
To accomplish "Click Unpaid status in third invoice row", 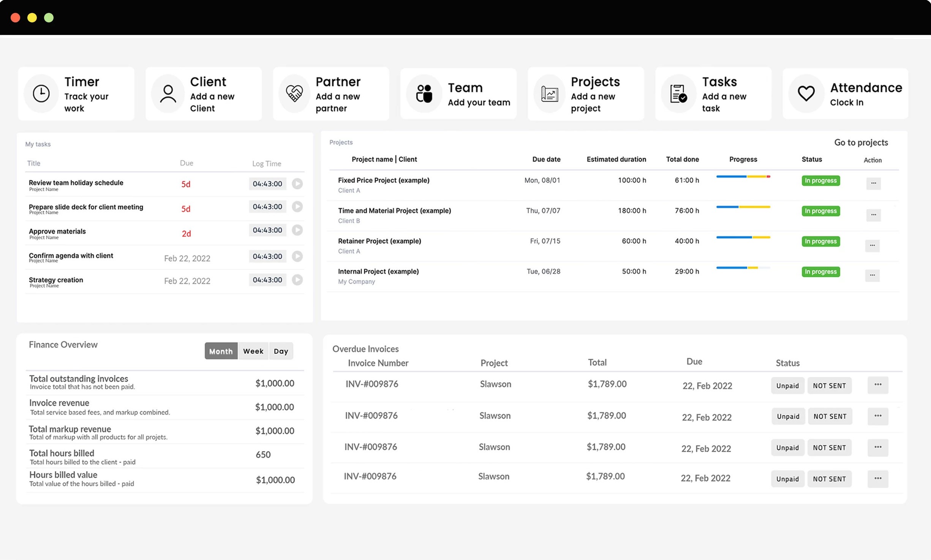I will (787, 448).
